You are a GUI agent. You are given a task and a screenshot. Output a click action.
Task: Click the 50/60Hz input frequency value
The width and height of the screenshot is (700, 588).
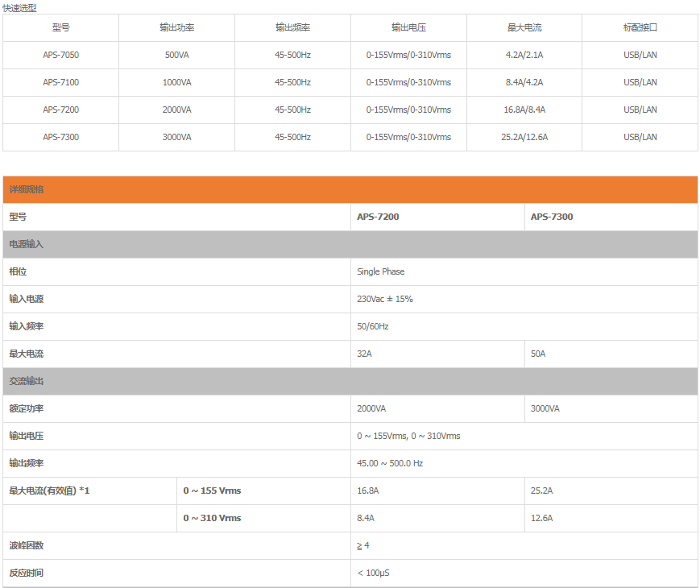[x=372, y=326]
